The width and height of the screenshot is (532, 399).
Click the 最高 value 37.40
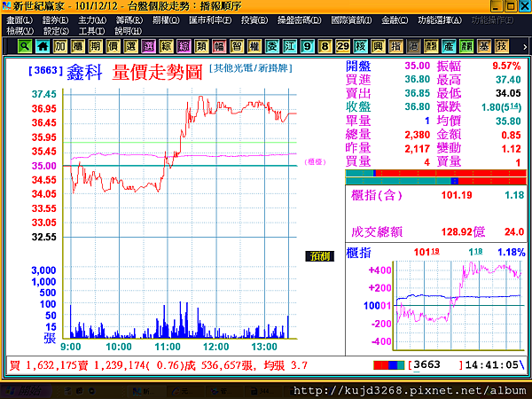click(508, 80)
